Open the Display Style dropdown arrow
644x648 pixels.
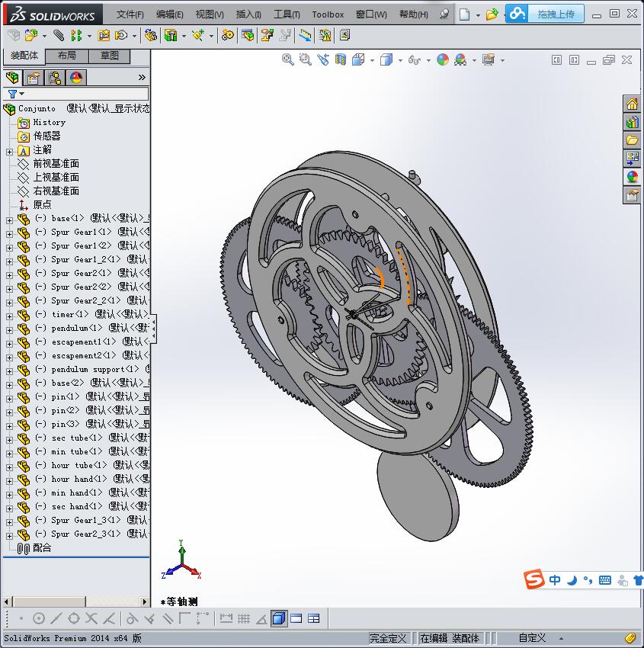[400, 60]
